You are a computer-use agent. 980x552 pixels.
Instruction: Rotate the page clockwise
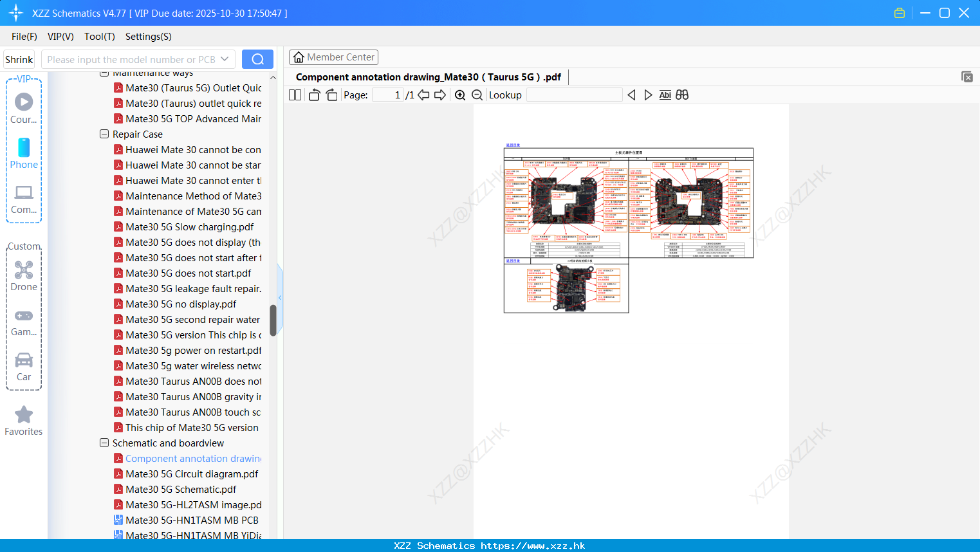pyautogui.click(x=331, y=95)
